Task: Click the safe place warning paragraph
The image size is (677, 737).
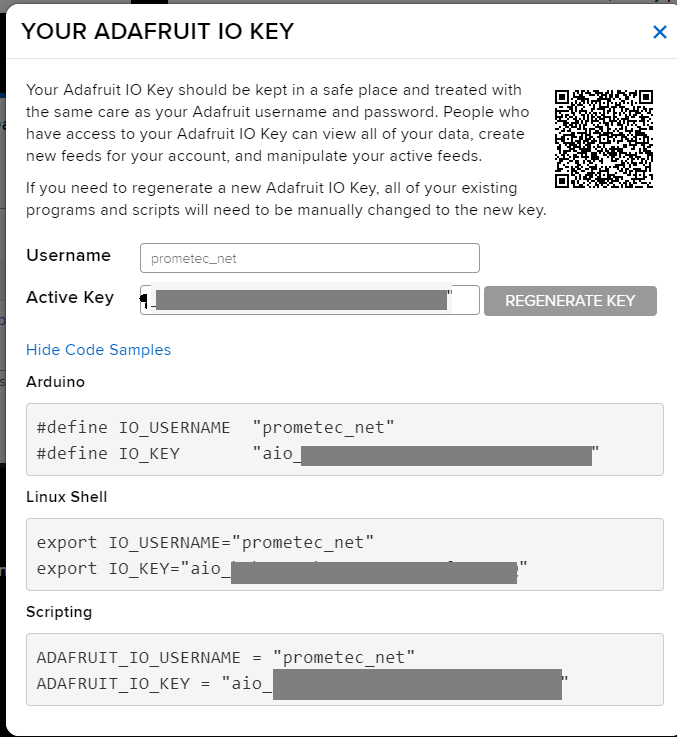Action: pyautogui.click(x=275, y=123)
